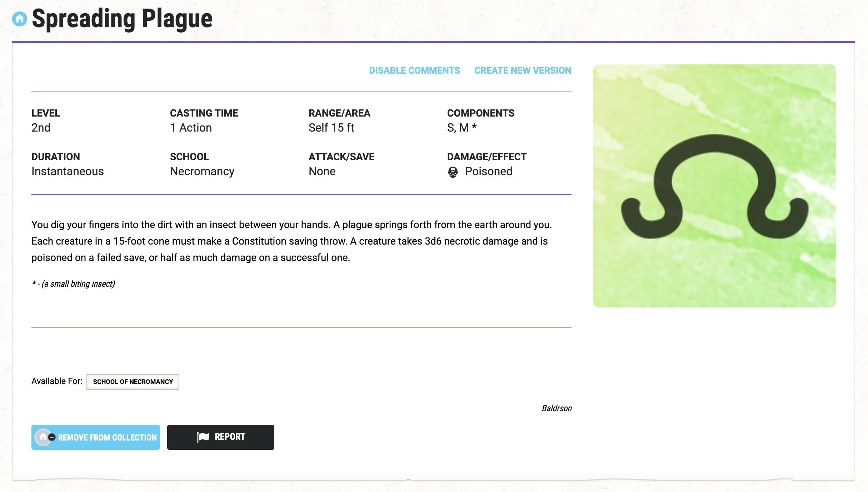
Task: Click Create New Version link
Action: coord(523,70)
